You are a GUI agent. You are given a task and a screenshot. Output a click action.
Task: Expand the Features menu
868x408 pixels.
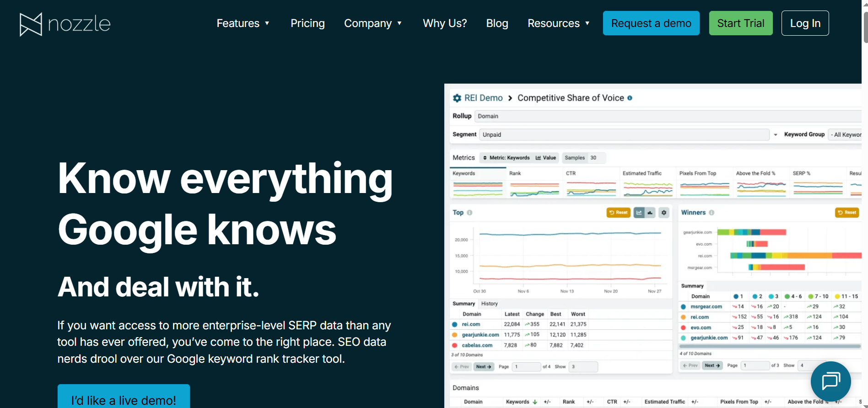click(x=243, y=23)
